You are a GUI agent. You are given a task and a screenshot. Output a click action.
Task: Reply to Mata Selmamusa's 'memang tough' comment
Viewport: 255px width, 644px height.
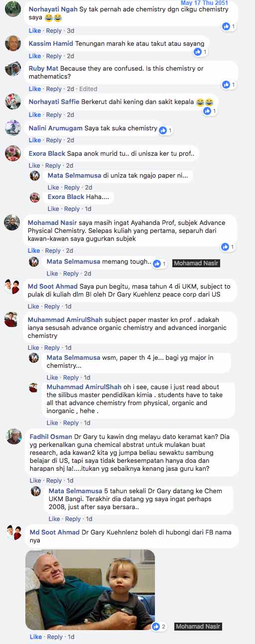72,274
